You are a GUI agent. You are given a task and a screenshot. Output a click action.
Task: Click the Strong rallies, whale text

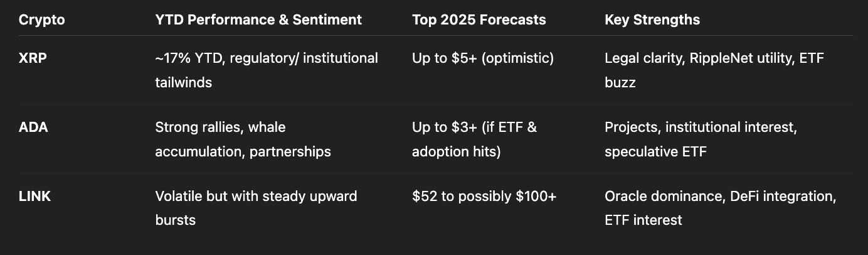point(220,127)
